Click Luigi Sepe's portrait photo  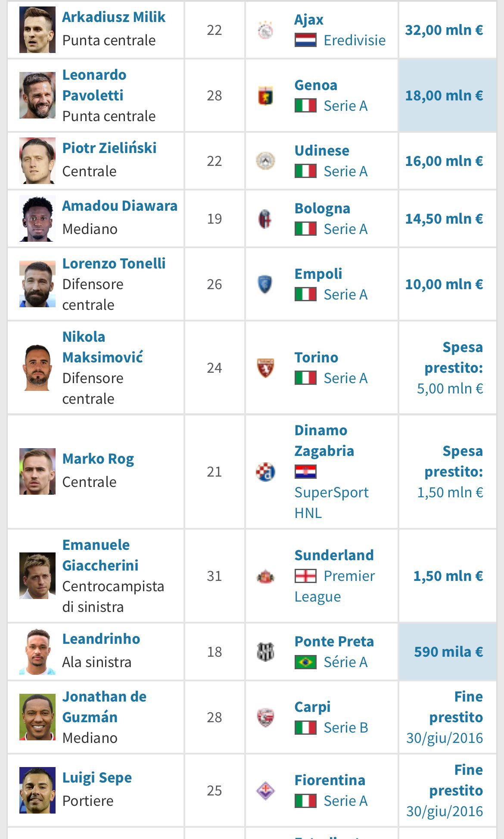pyautogui.click(x=37, y=791)
